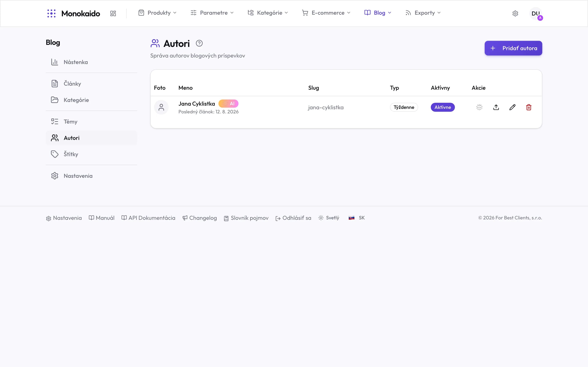Viewport: 588px width, 367px height.
Task: Click the dotted circle AI action icon
Action: [479, 107]
